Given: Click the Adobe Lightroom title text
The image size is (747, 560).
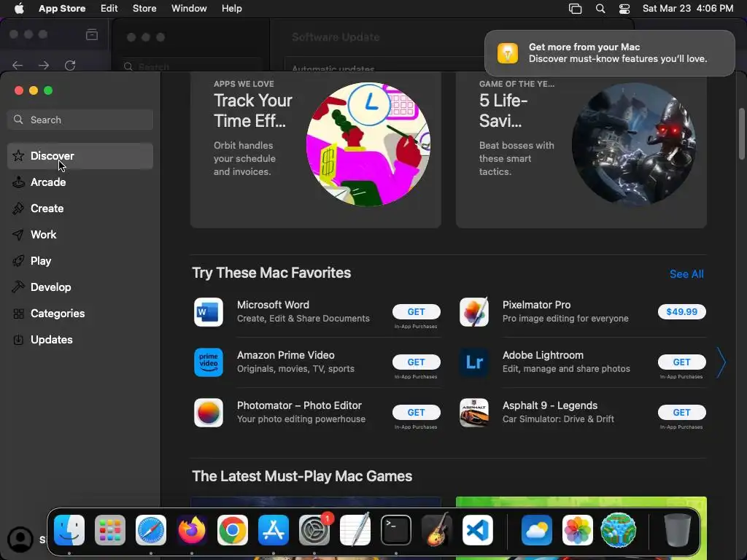Looking at the screenshot, I should click(x=543, y=355).
